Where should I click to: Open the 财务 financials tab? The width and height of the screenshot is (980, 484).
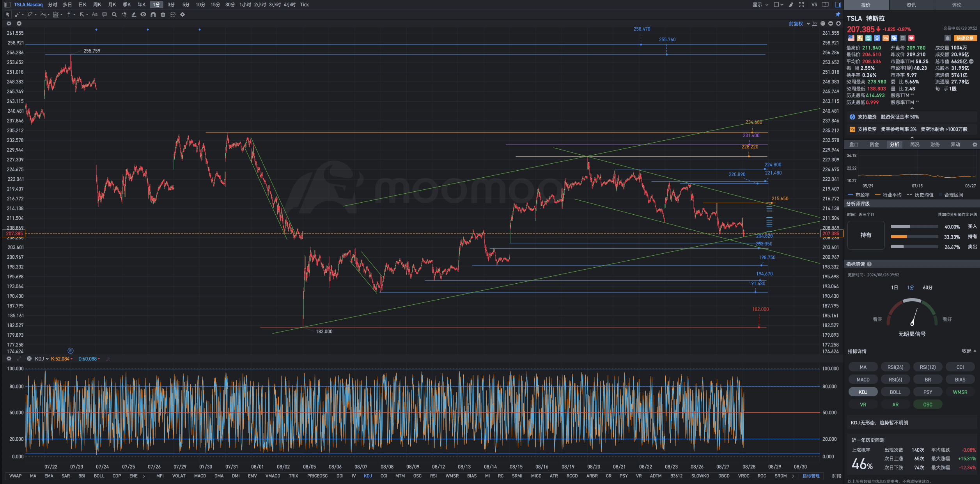pyautogui.click(x=935, y=145)
